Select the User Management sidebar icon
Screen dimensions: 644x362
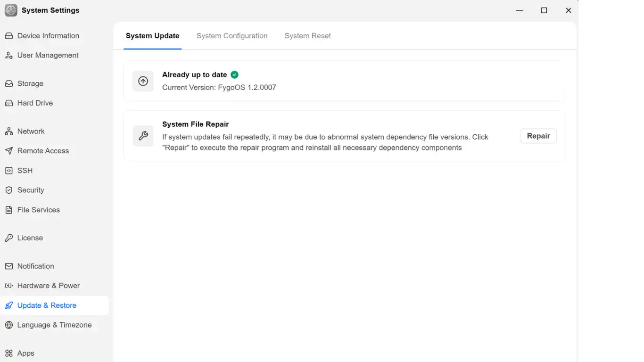(x=9, y=55)
